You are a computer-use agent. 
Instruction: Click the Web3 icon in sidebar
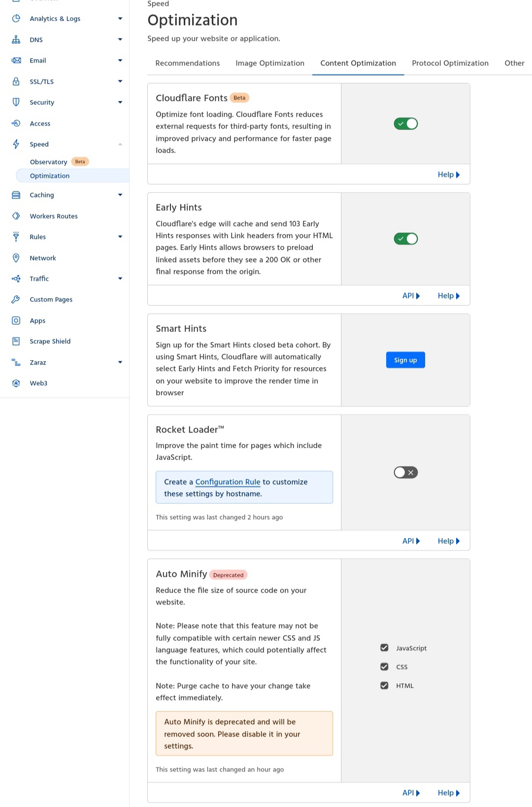(x=16, y=383)
